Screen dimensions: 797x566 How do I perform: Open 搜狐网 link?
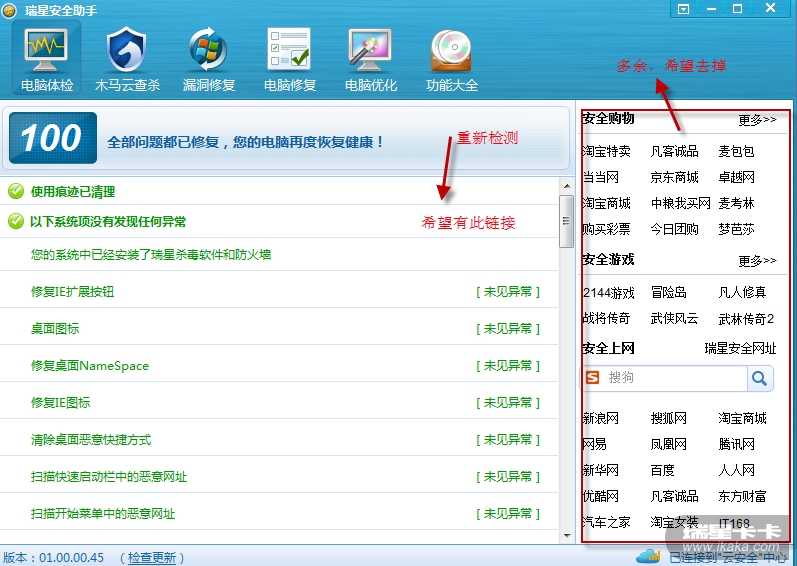(668, 419)
